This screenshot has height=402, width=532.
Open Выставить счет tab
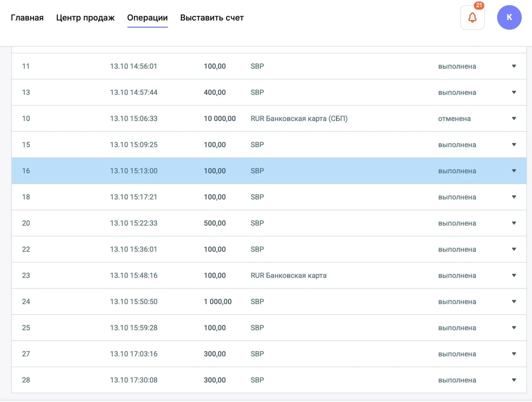(x=212, y=18)
